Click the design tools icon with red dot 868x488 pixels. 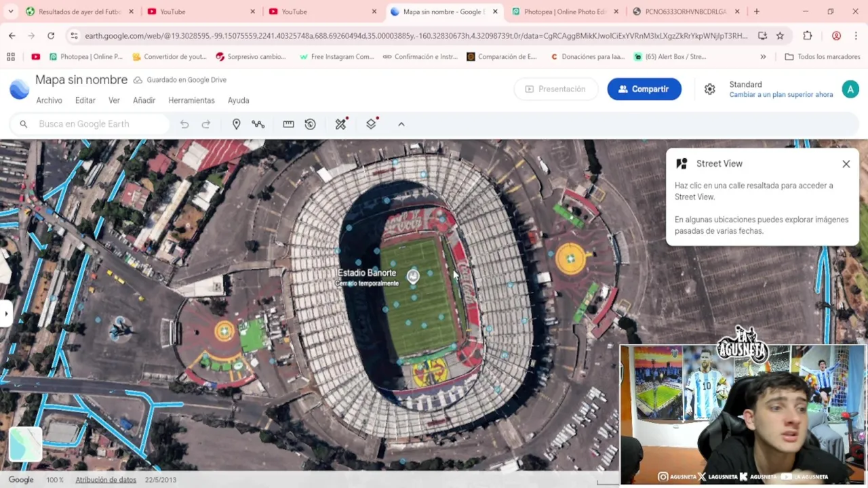[341, 123]
